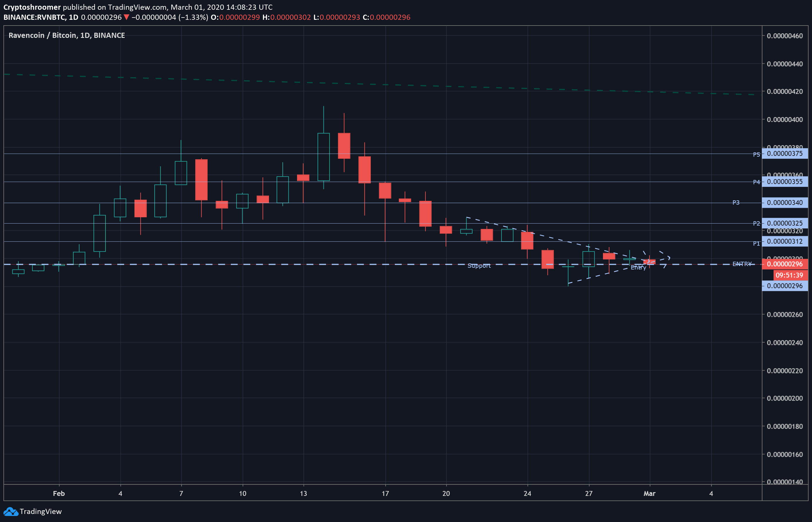Click the opening price value O:0.00000299
Image resolution: width=812 pixels, height=522 pixels.
pos(235,17)
